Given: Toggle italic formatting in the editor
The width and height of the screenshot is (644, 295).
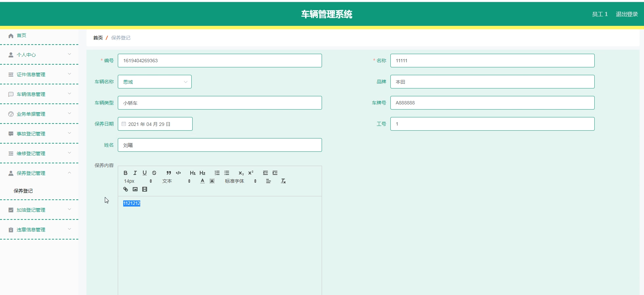Looking at the screenshot, I should [x=135, y=173].
